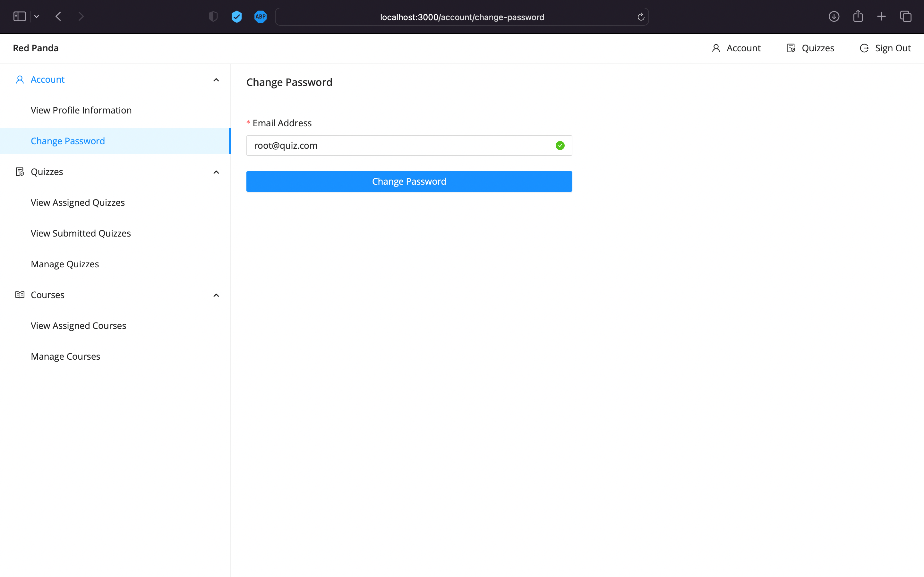The height and width of the screenshot is (577, 924).
Task: Toggle the browser sidebar panel
Action: tap(19, 16)
